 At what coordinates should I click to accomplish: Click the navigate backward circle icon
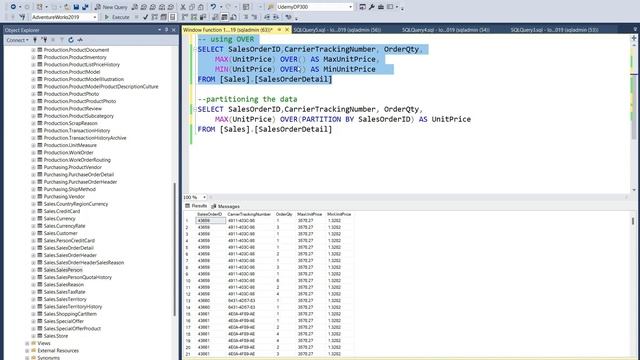13,7
